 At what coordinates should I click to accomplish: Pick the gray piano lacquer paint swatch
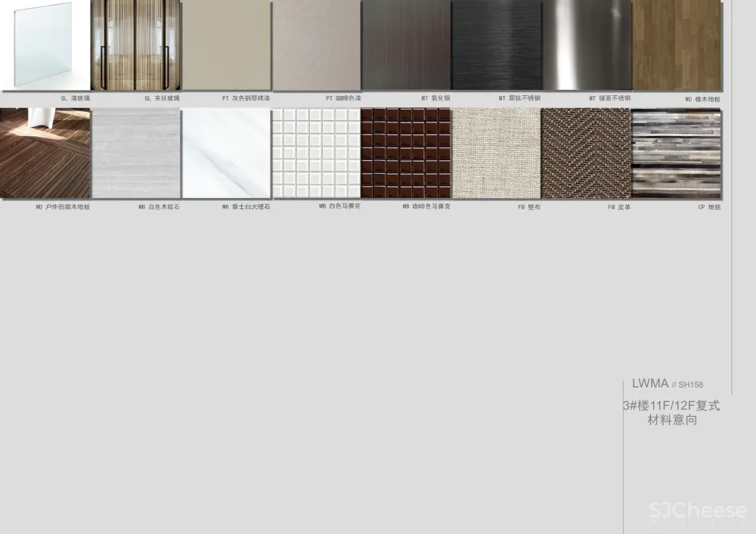click(226, 45)
